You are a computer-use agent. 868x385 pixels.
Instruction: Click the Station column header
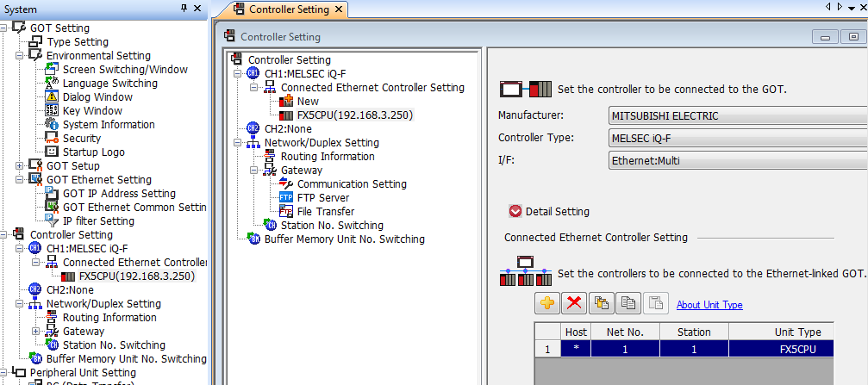click(694, 332)
